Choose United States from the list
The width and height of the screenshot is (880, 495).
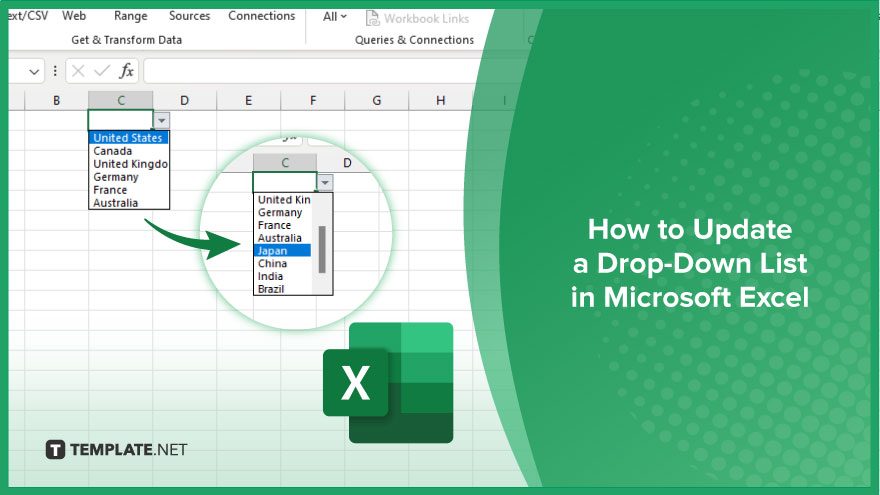click(129, 138)
